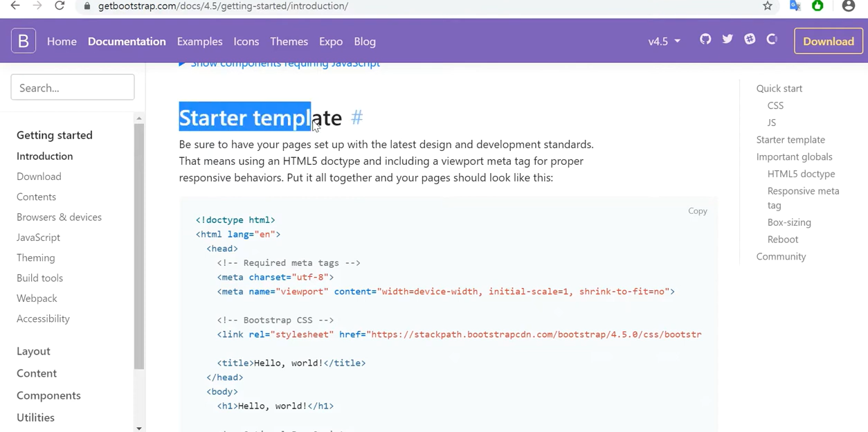The image size is (868, 432).
Task: Open Bootstrap's Twitter icon link
Action: pos(727,39)
